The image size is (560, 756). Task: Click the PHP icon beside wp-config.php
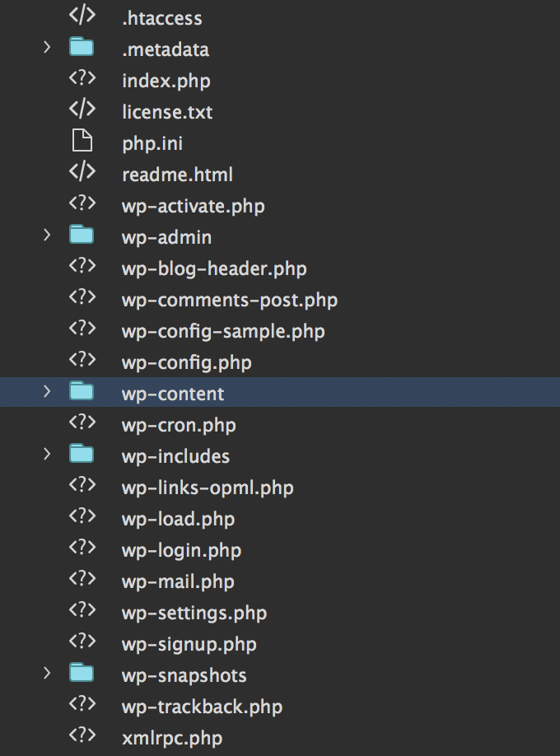[x=82, y=360]
